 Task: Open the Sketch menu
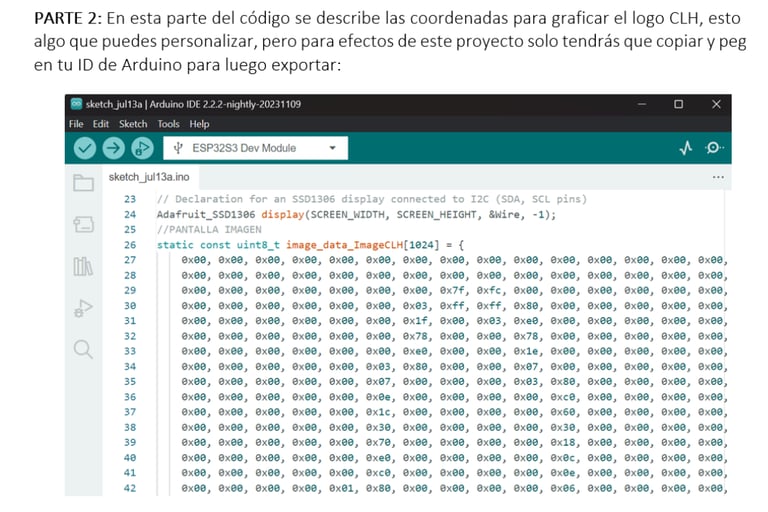[133, 124]
